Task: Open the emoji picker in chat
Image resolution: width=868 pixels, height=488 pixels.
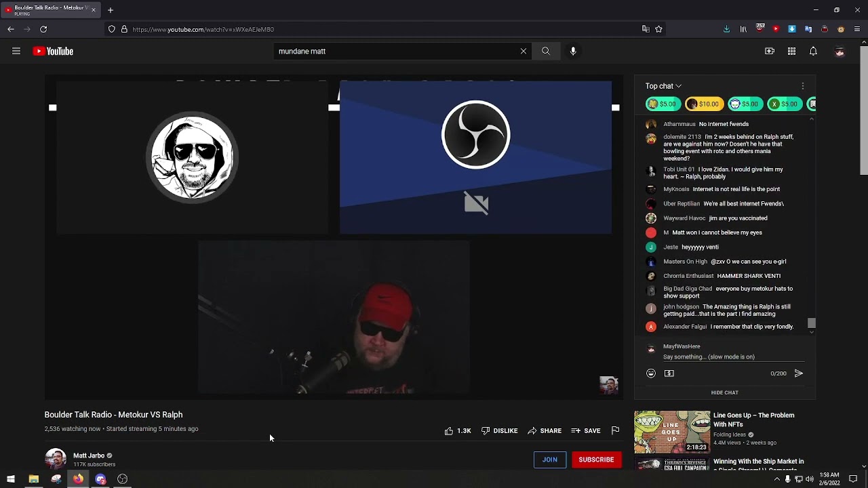Action: 651,373
